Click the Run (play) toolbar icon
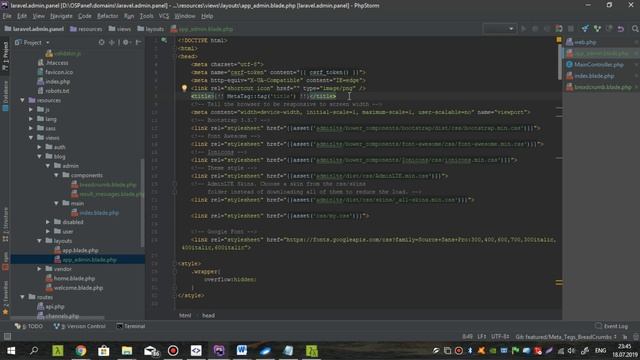 [x=523, y=29]
